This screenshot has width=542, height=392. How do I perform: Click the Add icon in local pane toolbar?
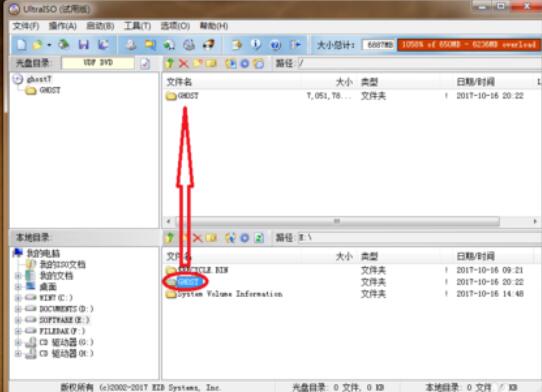(231, 237)
